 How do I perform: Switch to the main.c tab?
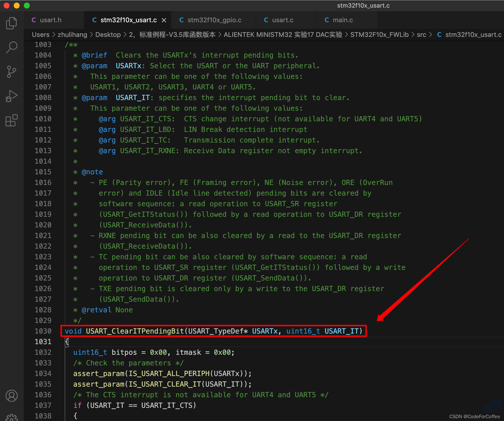pos(343,20)
